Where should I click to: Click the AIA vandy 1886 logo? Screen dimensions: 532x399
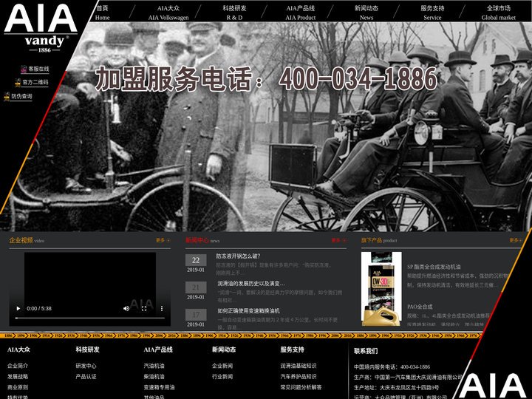tap(41, 28)
